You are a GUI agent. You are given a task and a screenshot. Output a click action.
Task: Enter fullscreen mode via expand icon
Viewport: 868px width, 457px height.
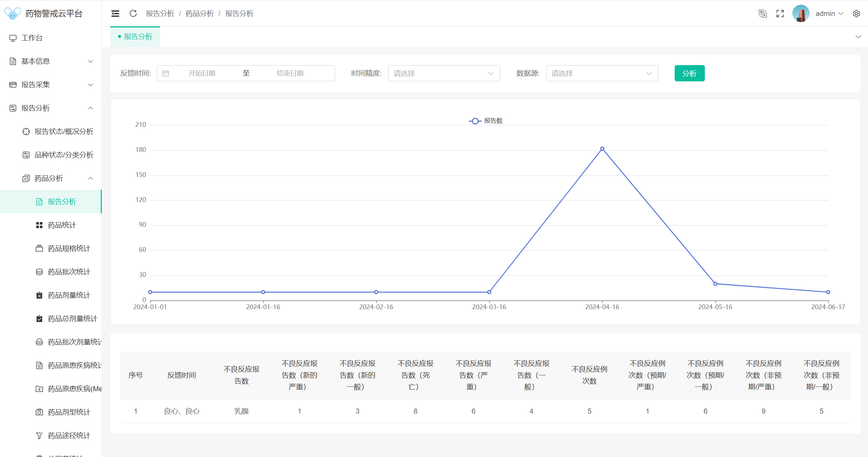[780, 14]
